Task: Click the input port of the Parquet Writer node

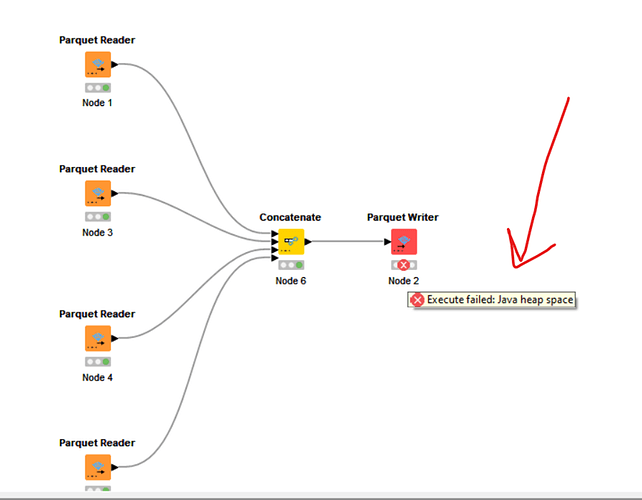Action: coord(387,241)
